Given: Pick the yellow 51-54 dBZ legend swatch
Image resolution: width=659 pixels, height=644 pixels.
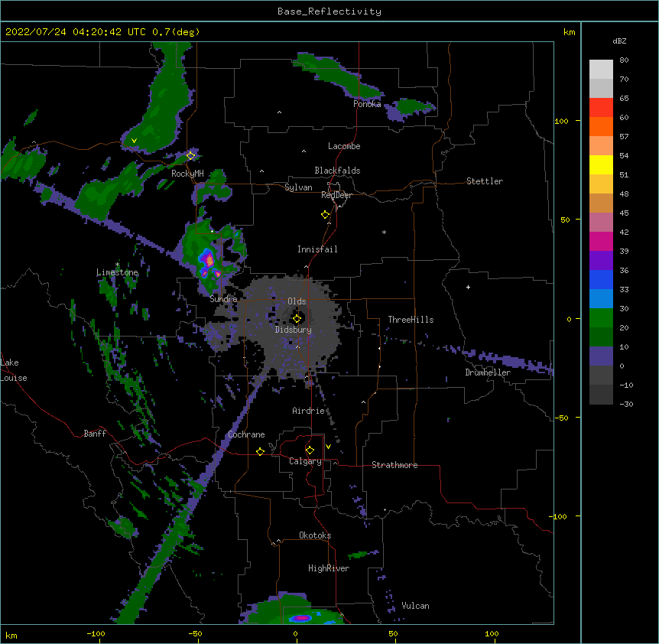Looking at the screenshot, I should [601, 164].
